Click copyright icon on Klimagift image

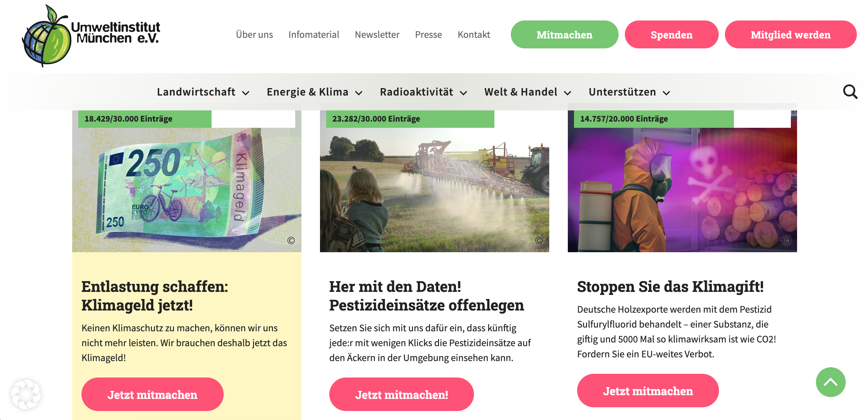pos(786,240)
